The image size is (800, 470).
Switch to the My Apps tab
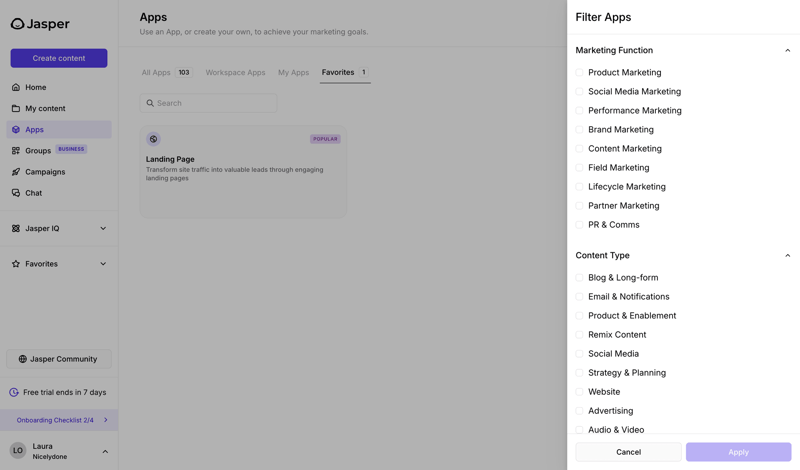click(x=293, y=72)
